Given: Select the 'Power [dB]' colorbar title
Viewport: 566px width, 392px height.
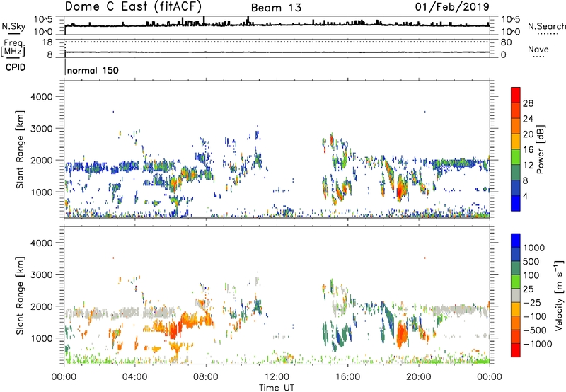Looking at the screenshot, I should coord(540,149).
